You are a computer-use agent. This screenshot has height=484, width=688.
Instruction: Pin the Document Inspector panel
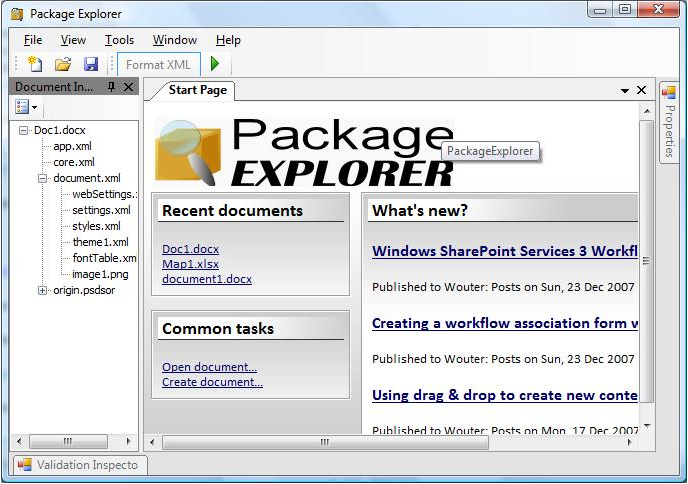click(111, 87)
